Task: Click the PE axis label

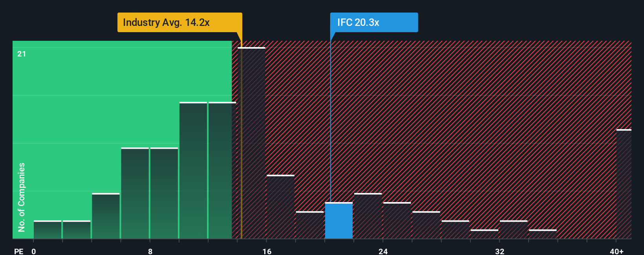Action: click(x=19, y=251)
